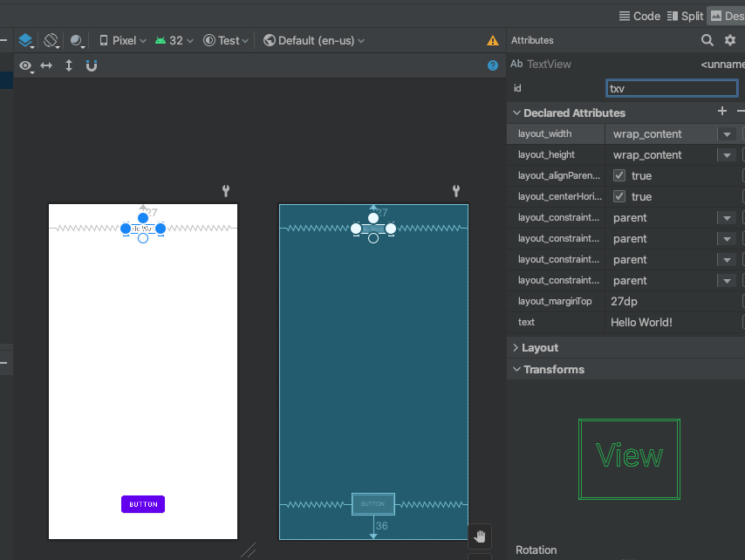
Task: Click the yellow warning triangle icon
Action: (493, 41)
